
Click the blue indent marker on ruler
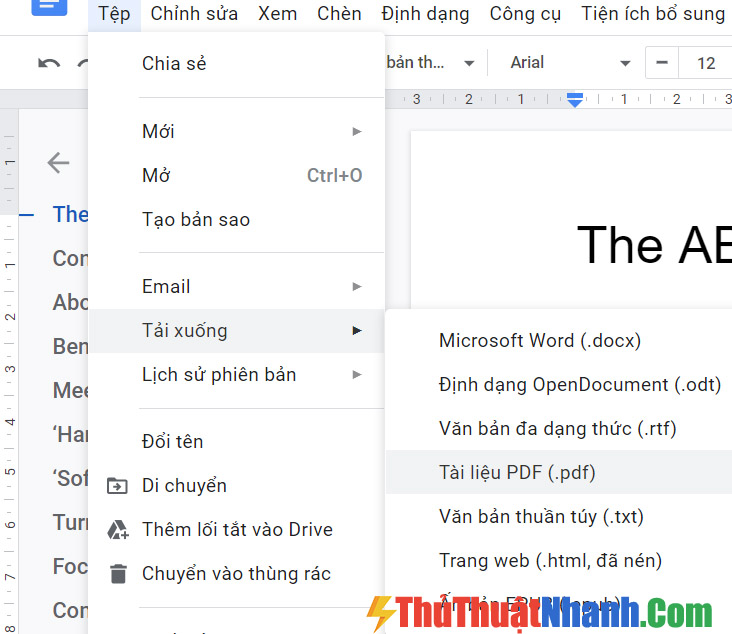click(x=575, y=99)
